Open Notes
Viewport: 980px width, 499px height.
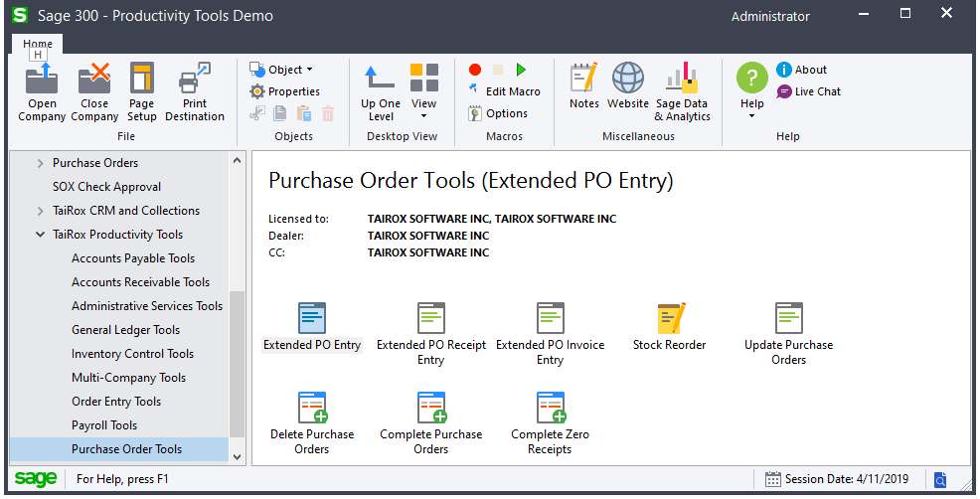click(x=584, y=85)
